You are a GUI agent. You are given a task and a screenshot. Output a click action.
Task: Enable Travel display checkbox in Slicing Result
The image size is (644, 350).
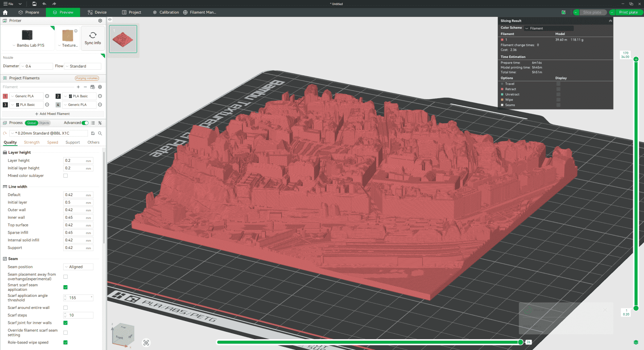(558, 84)
